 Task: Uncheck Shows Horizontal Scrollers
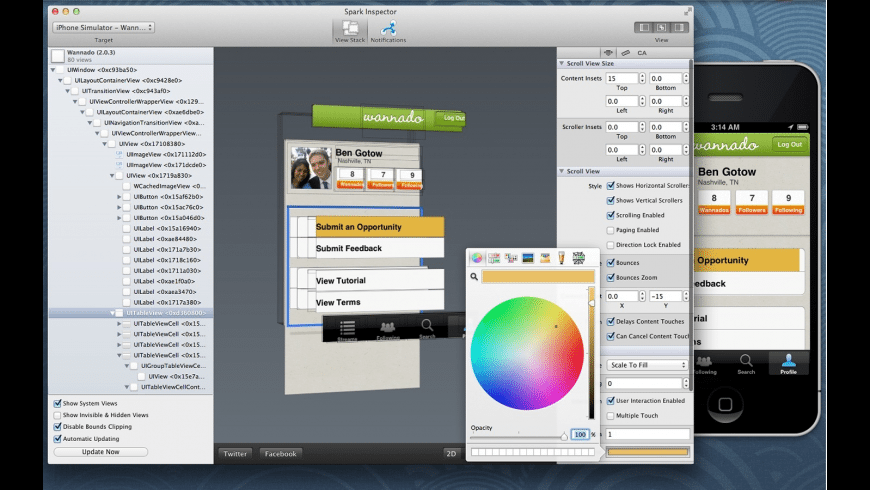pyautogui.click(x=610, y=185)
